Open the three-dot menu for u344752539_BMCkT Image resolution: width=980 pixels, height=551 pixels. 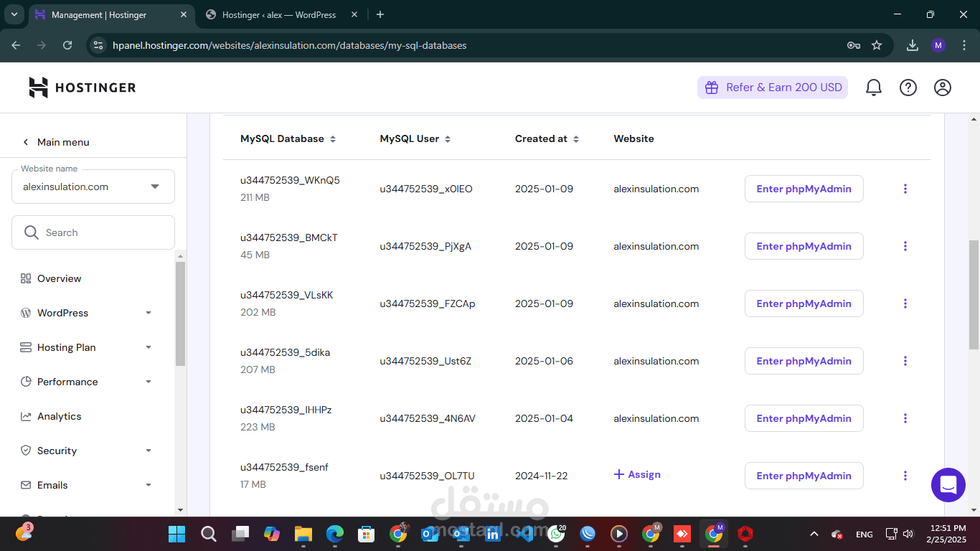[x=905, y=246]
